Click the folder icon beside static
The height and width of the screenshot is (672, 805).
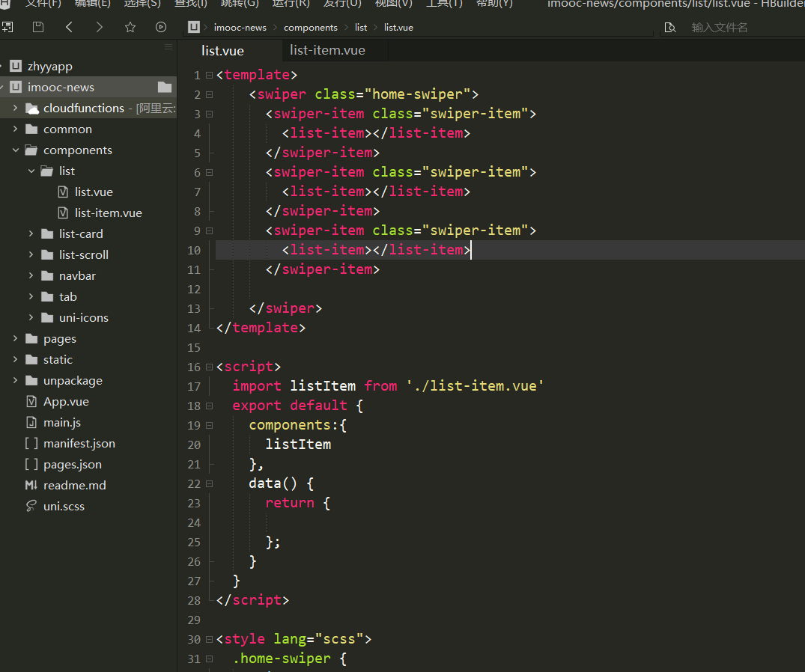pos(32,360)
